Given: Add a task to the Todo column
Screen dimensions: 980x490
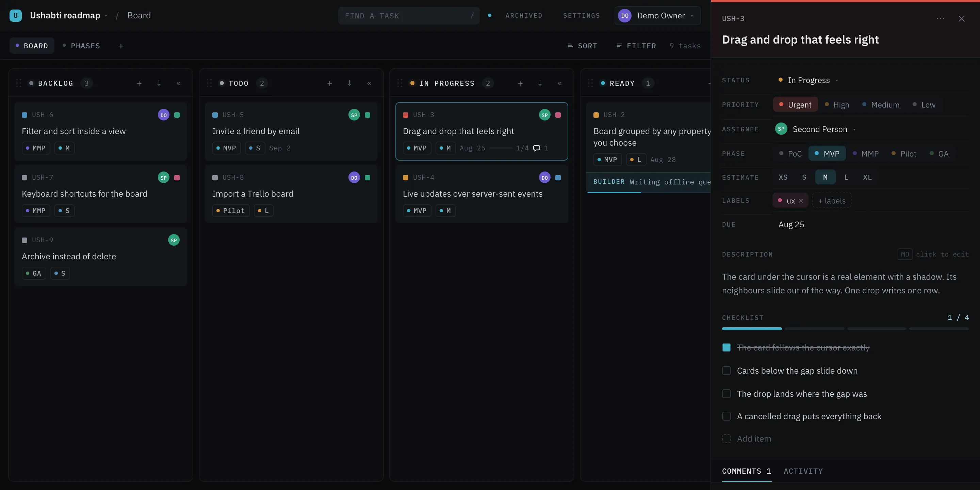Looking at the screenshot, I should tap(330, 83).
